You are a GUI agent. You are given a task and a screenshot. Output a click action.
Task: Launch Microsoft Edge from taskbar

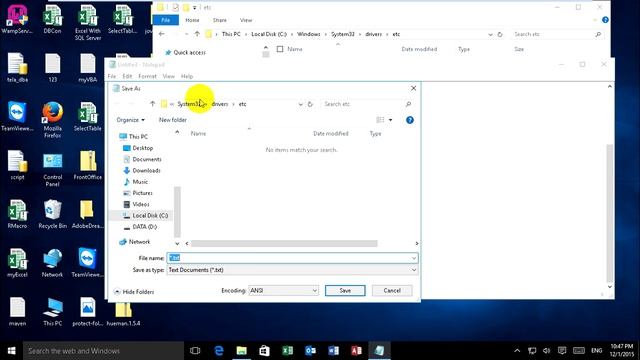click(219, 351)
